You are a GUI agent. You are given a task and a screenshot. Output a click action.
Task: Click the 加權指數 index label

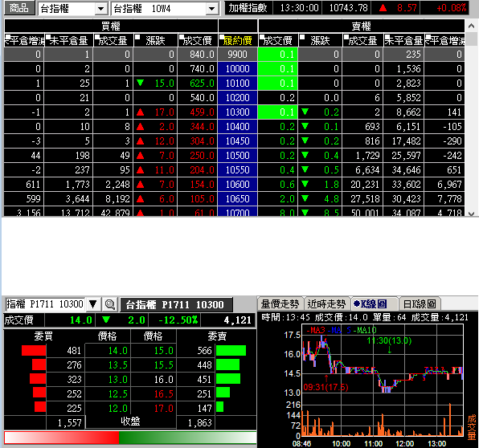pos(248,8)
